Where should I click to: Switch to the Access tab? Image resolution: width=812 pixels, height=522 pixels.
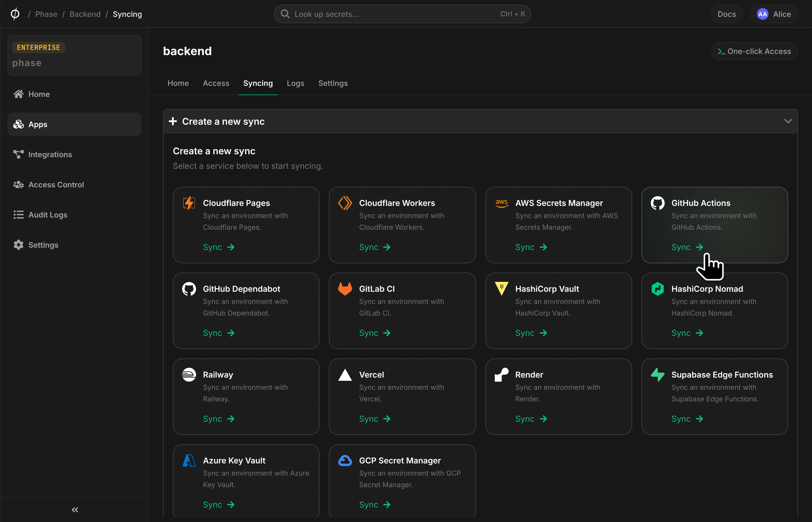(216, 83)
